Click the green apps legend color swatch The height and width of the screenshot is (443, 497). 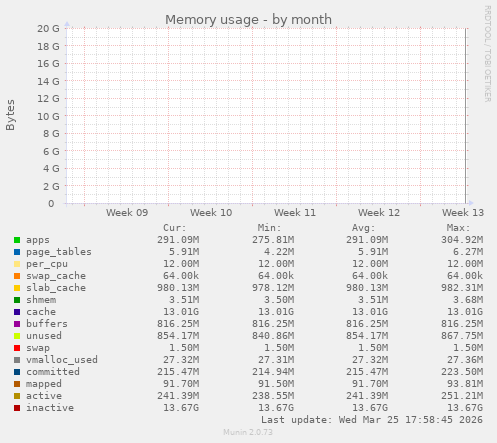(17, 240)
